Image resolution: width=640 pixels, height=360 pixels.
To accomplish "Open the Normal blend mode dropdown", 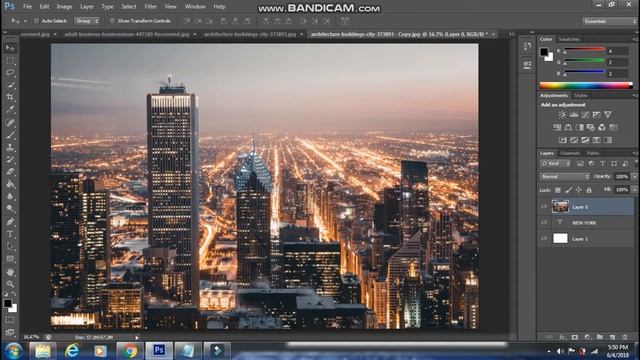I will [x=564, y=176].
